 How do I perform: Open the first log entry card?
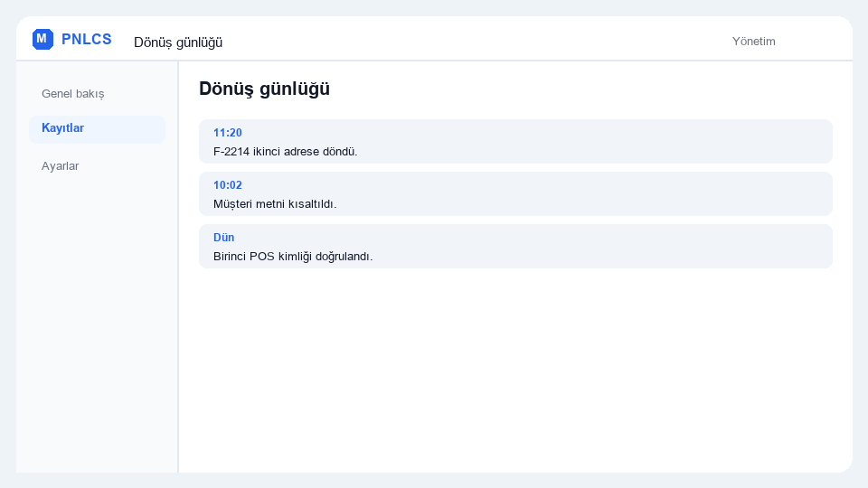point(515,142)
